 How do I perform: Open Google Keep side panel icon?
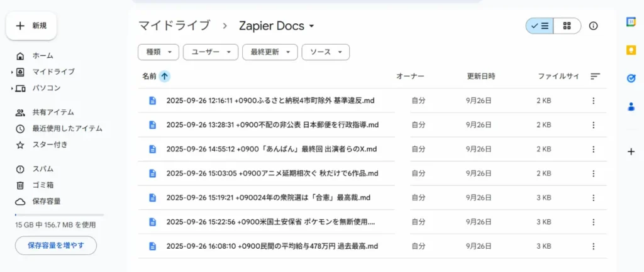tap(631, 50)
